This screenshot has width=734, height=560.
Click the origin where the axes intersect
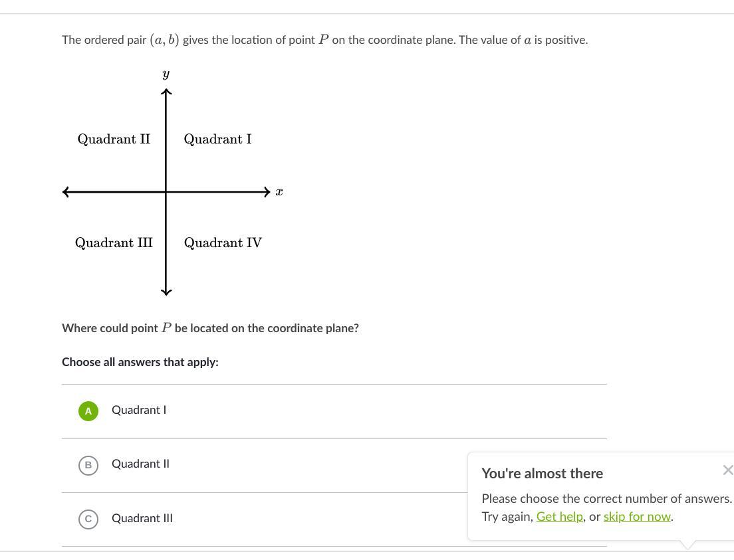pyautogui.click(x=166, y=192)
